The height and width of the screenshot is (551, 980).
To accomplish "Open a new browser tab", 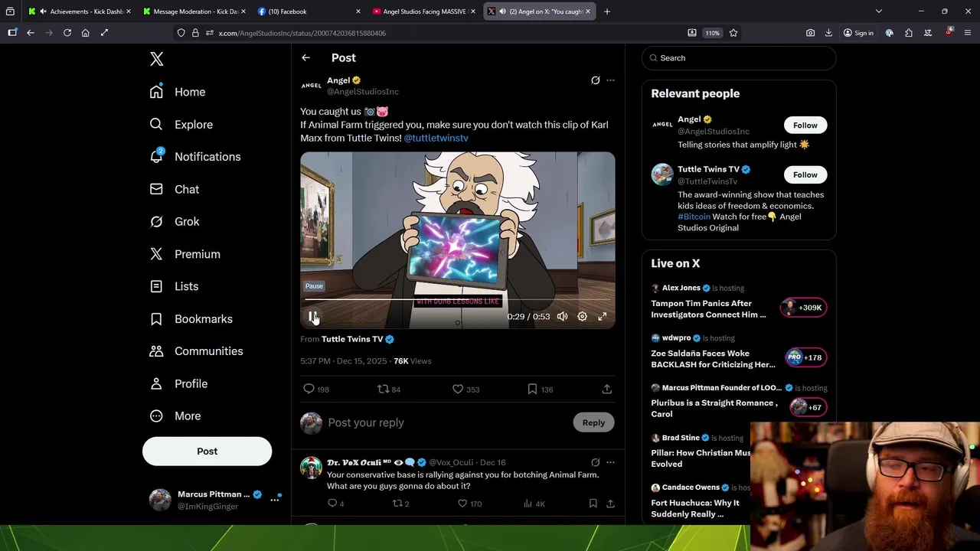I will [x=607, y=11].
